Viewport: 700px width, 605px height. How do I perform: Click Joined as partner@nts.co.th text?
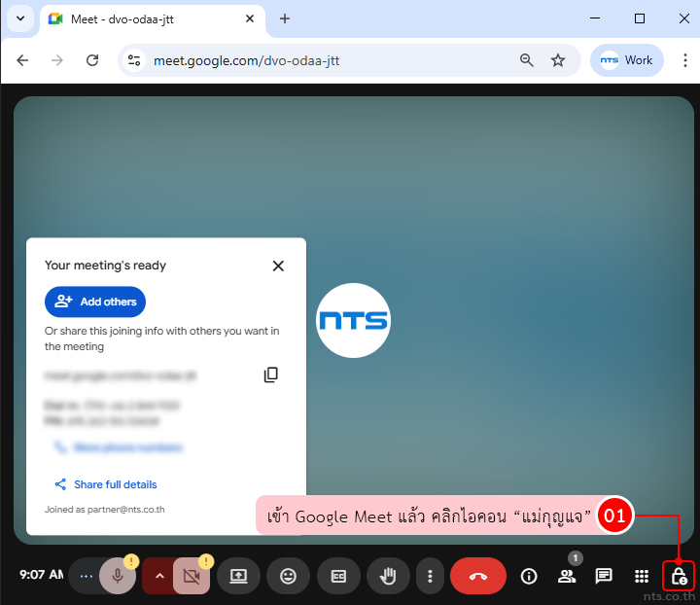(104, 510)
